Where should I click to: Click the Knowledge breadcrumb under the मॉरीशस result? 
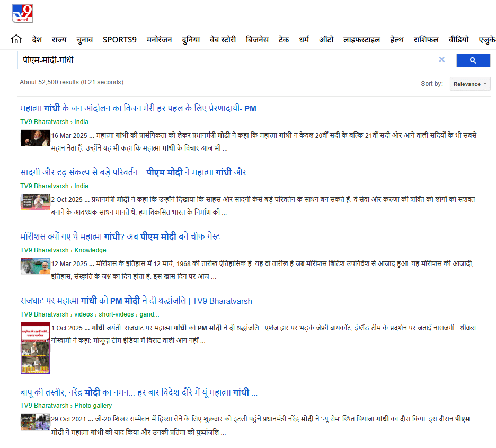coord(90,250)
